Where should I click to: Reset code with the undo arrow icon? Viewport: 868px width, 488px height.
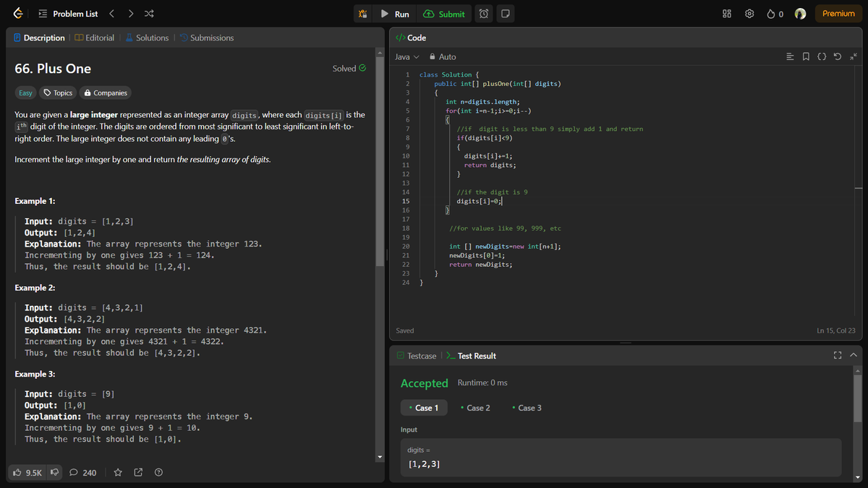(838, 56)
